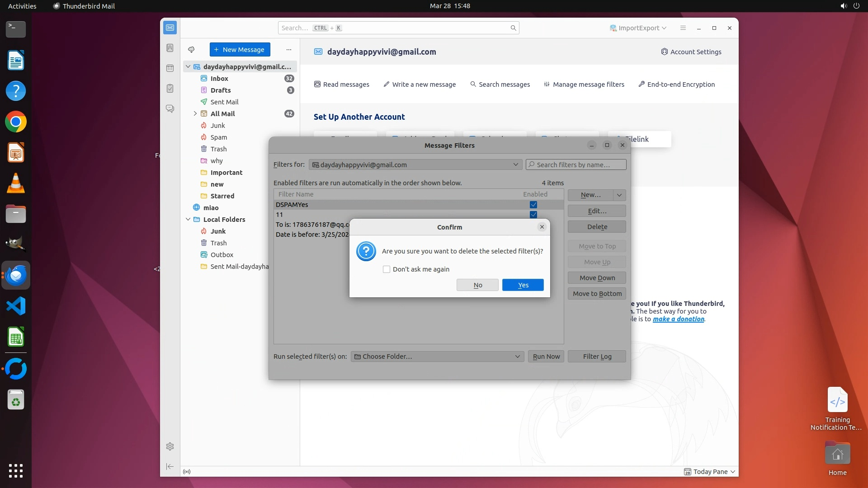Screen dimensions: 868x488
Task: Open the settings gear in sidebar
Action: point(170,446)
